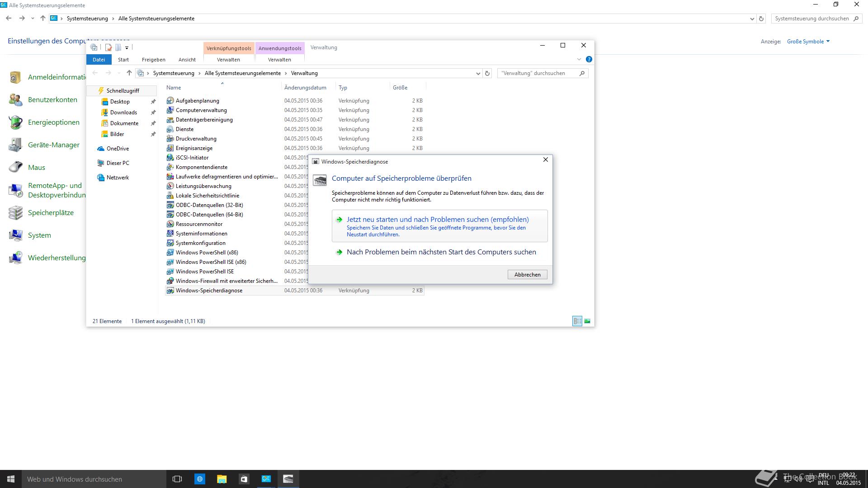Viewport: 868px width, 488px height.
Task: Click the Datenträgerbereinigung icon
Action: click(170, 120)
